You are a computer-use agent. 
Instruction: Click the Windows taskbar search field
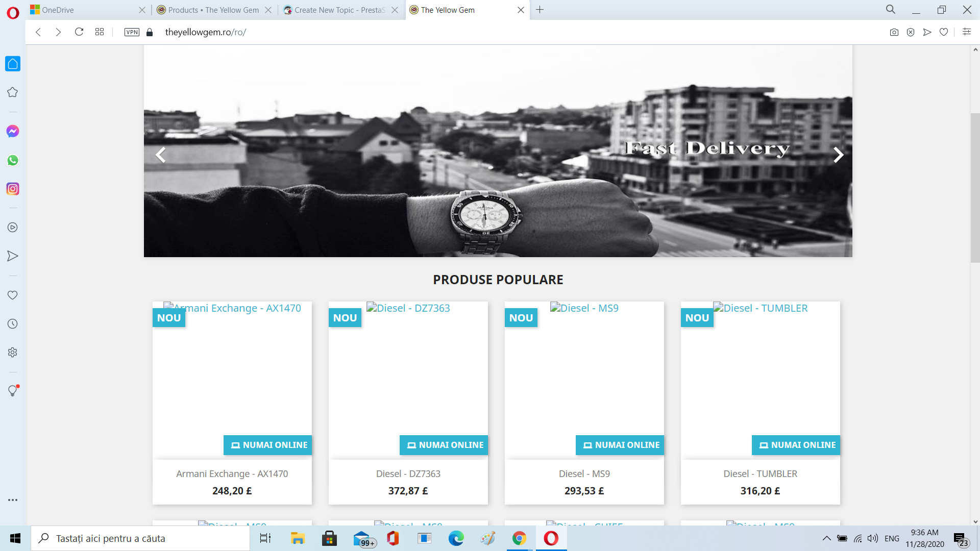(140, 538)
